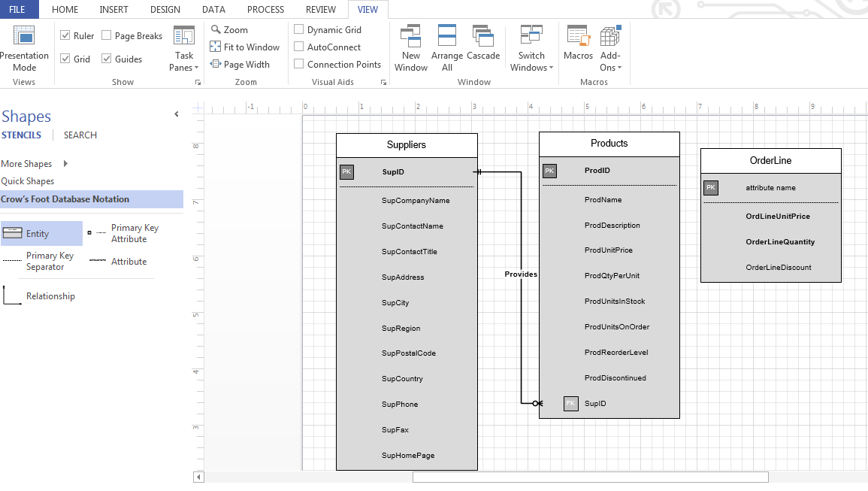Image resolution: width=868 pixels, height=491 pixels.
Task: Toggle the Ruler checkbox
Action: [x=66, y=35]
